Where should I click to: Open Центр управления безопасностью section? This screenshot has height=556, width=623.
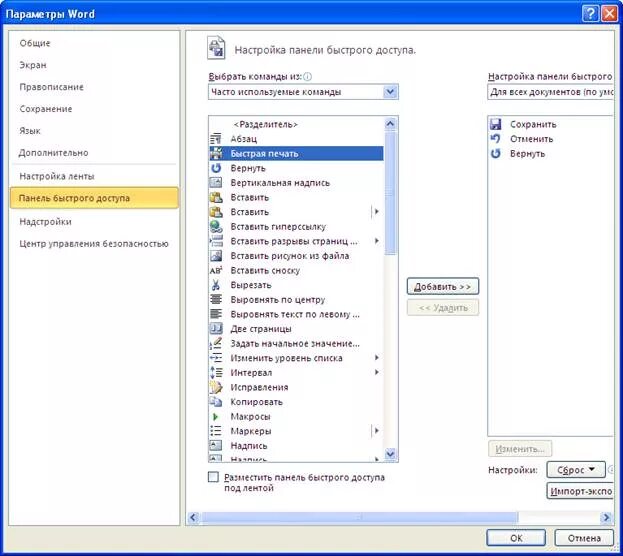94,243
